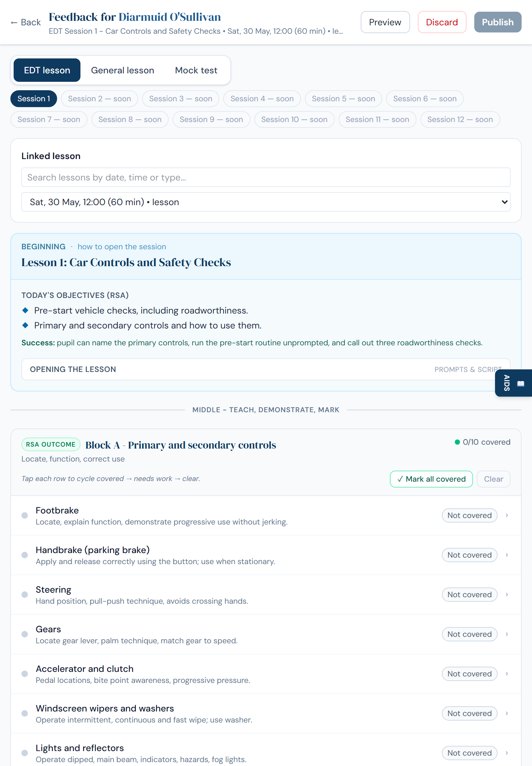Choose Session 11 — soon pill
The width and height of the screenshot is (532, 766).
tap(377, 119)
